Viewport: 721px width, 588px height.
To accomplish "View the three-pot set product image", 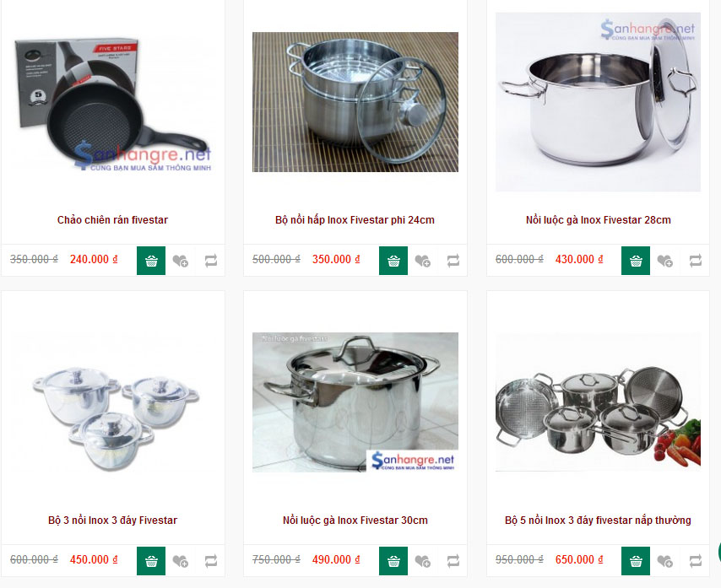I will point(113,402).
